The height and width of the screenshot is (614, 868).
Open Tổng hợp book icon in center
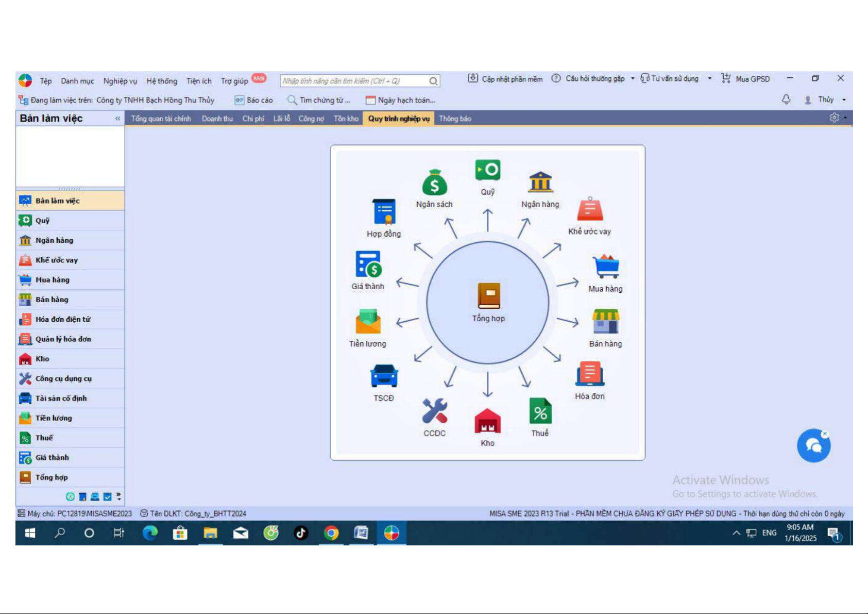(488, 296)
